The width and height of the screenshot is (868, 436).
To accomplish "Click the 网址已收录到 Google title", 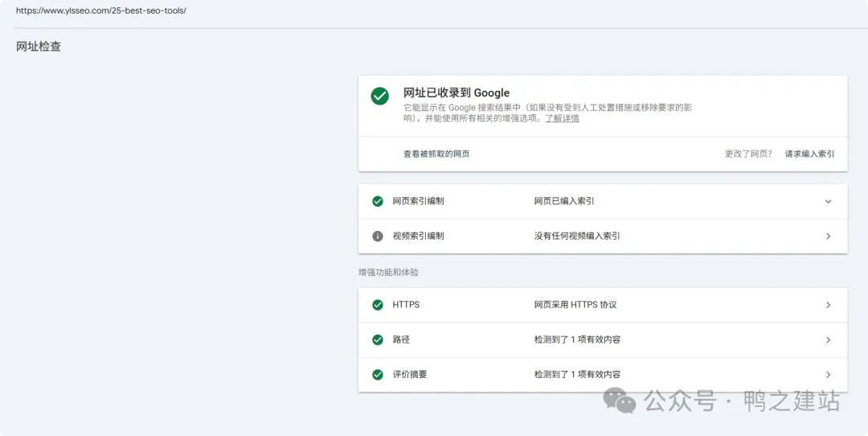I will coord(457,93).
